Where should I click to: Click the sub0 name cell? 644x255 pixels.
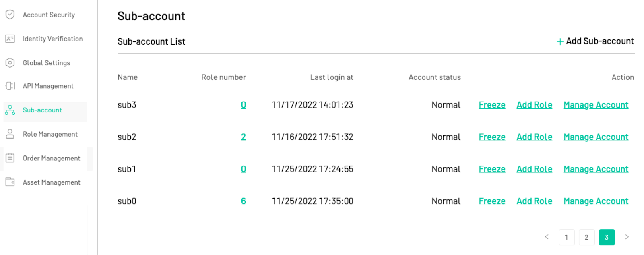point(127,201)
